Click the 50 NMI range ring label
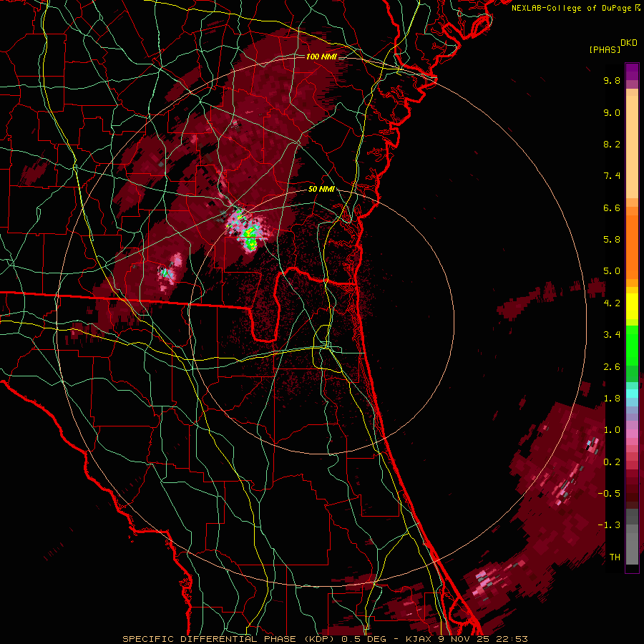The height and width of the screenshot is (644, 644). click(321, 190)
